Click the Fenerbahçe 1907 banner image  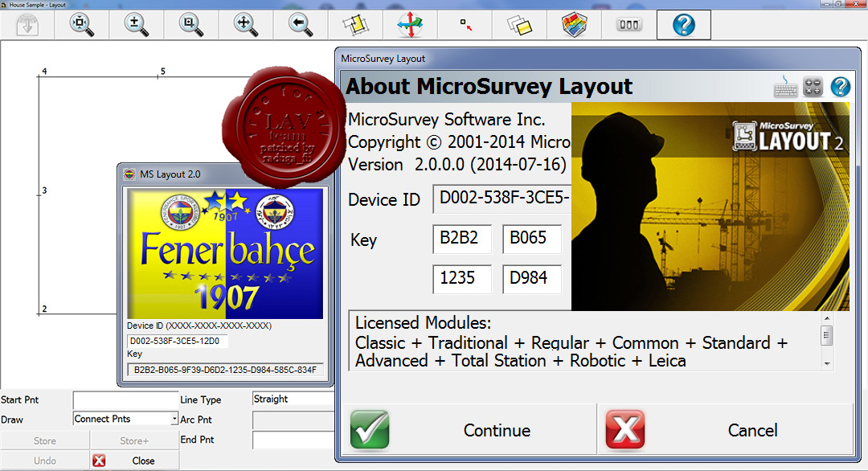coord(225,253)
